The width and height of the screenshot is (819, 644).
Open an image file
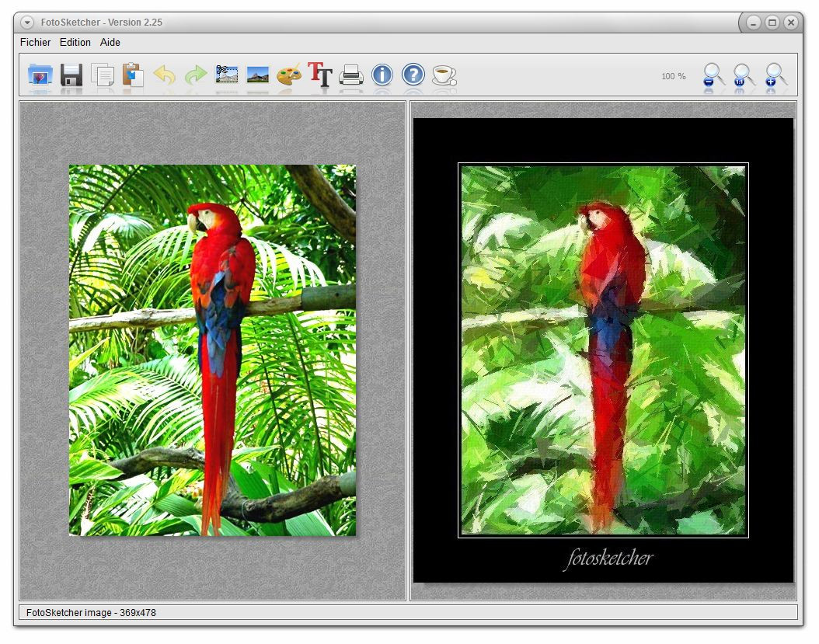click(40, 75)
